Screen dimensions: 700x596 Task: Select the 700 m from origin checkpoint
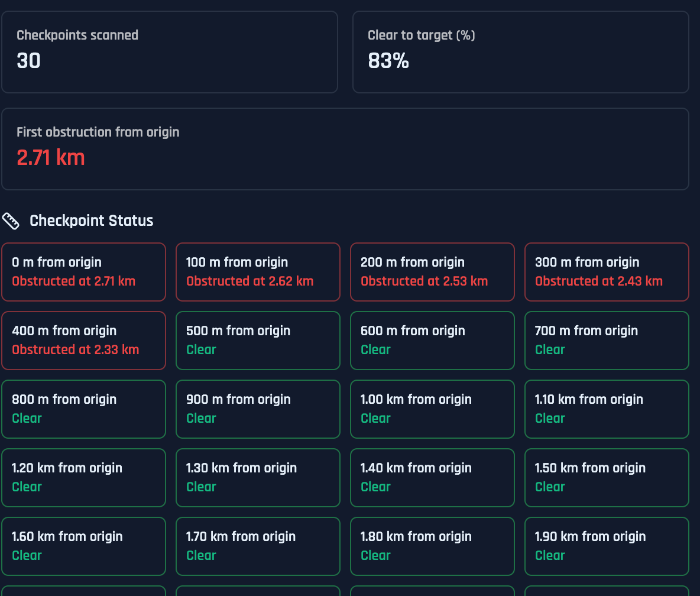click(x=607, y=341)
